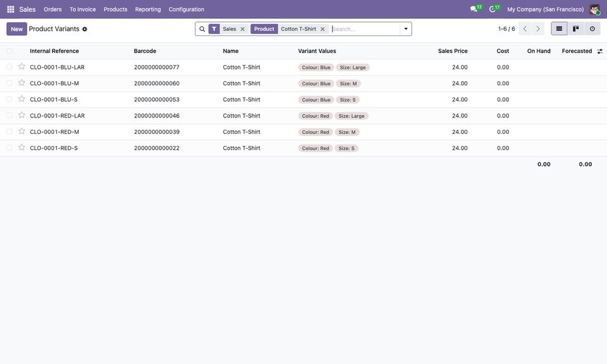Click barcode 2000000000039
607x364 pixels.
157,132
